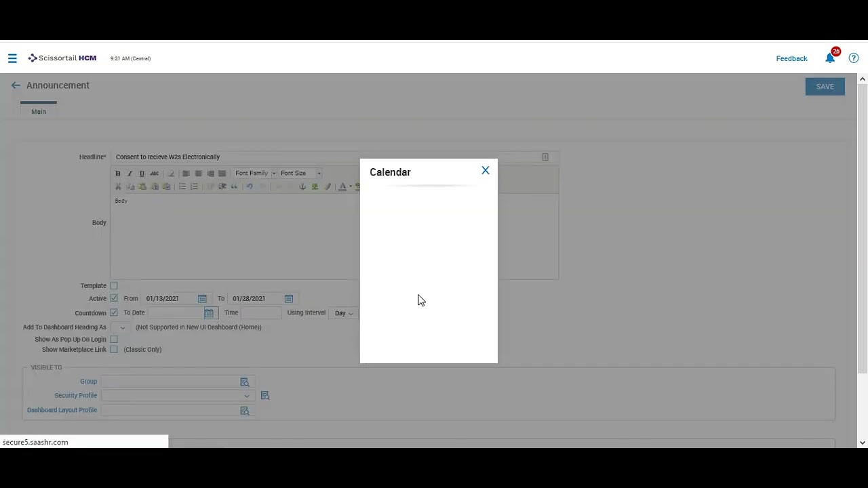This screenshot has width=868, height=488.
Task: Justify body text fully
Action: (x=222, y=174)
